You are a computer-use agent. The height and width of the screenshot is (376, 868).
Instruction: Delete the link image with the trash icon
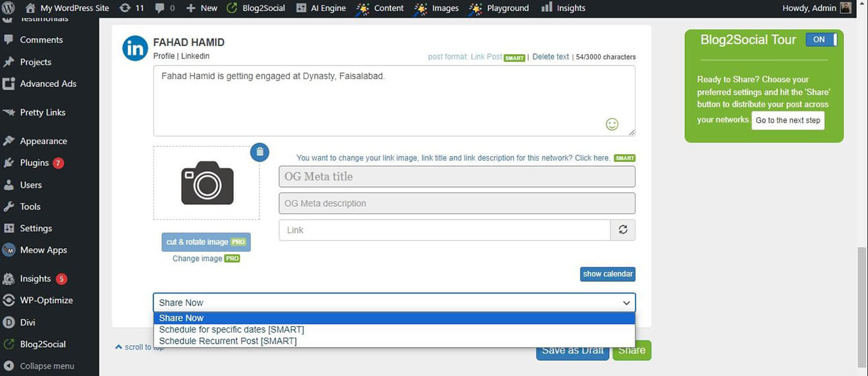pos(259,152)
